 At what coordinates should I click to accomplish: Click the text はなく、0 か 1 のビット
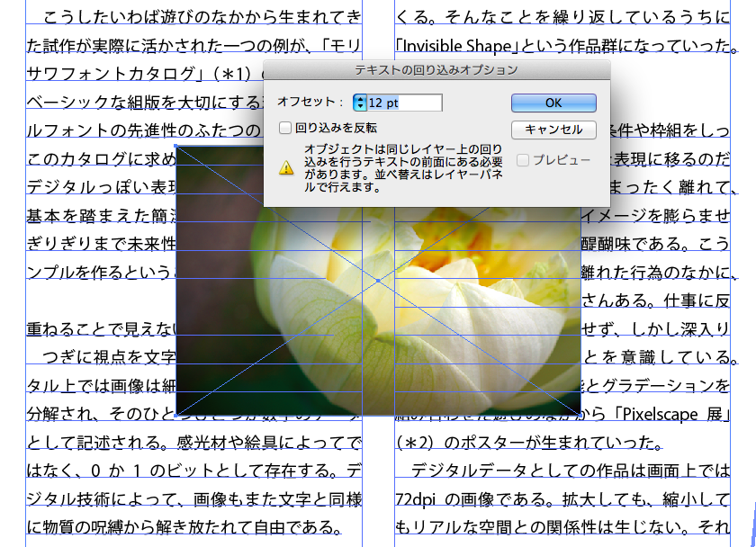click(x=120, y=471)
